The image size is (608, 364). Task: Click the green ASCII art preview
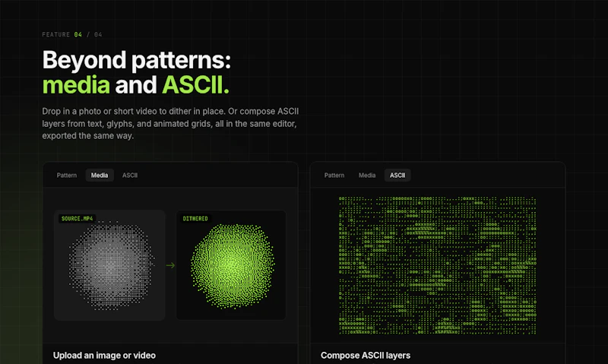click(438, 265)
